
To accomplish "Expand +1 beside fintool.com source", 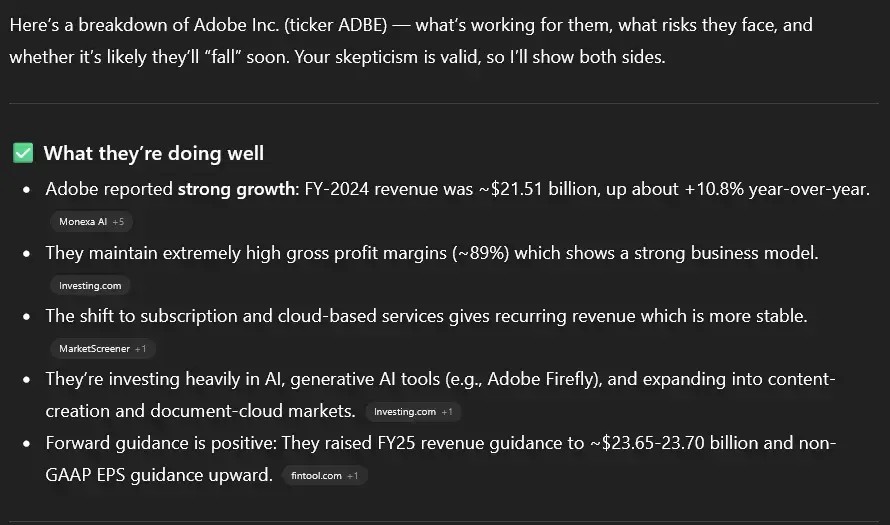I will point(352,476).
